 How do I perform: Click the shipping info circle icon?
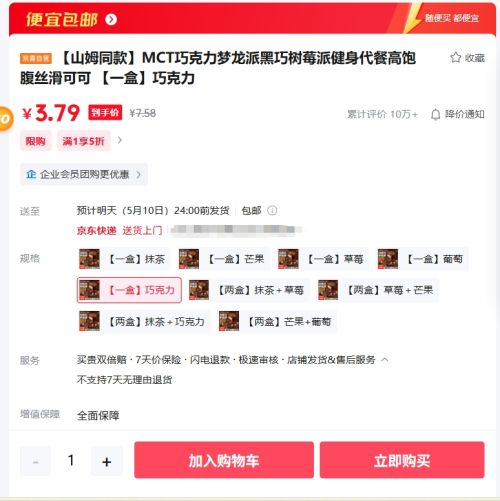pyautogui.click(x=272, y=210)
